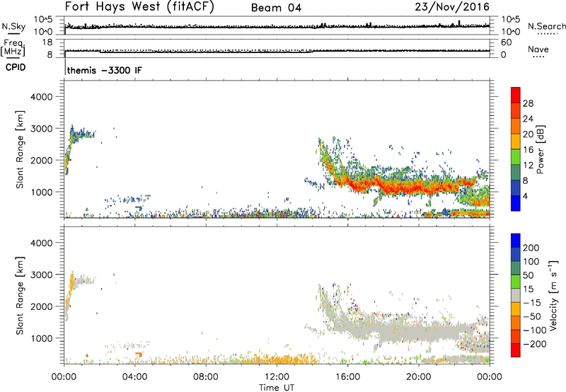Click the velocity scale value 50
The image size is (566, 392).
pos(528,275)
